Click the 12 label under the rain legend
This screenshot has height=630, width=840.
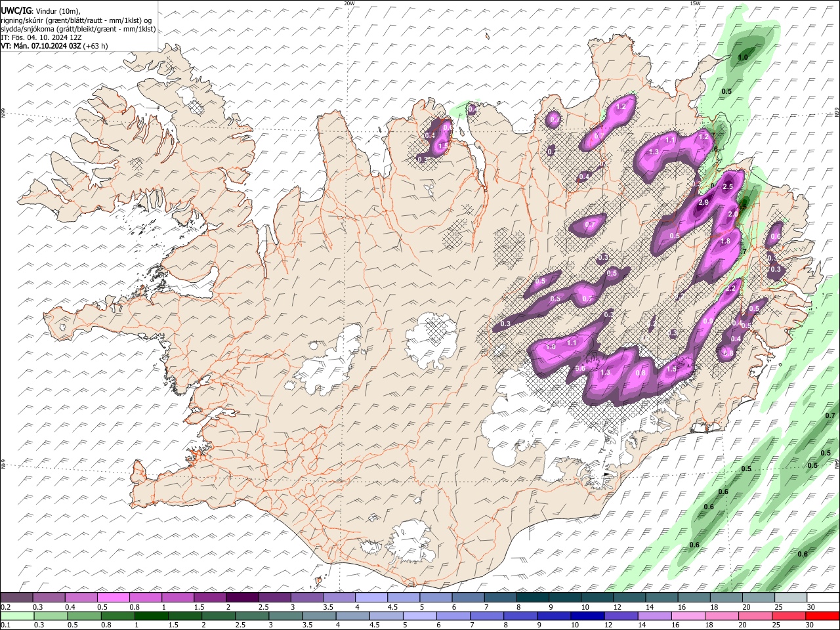pyautogui.click(x=610, y=625)
